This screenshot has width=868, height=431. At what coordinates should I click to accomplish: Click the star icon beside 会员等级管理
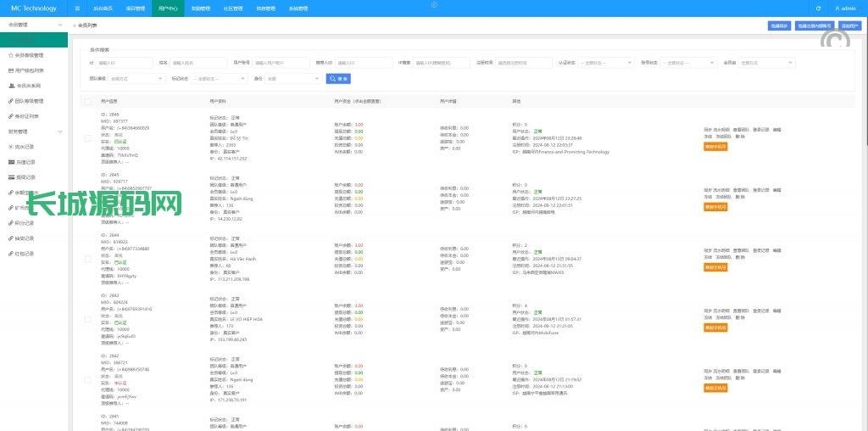[9, 55]
